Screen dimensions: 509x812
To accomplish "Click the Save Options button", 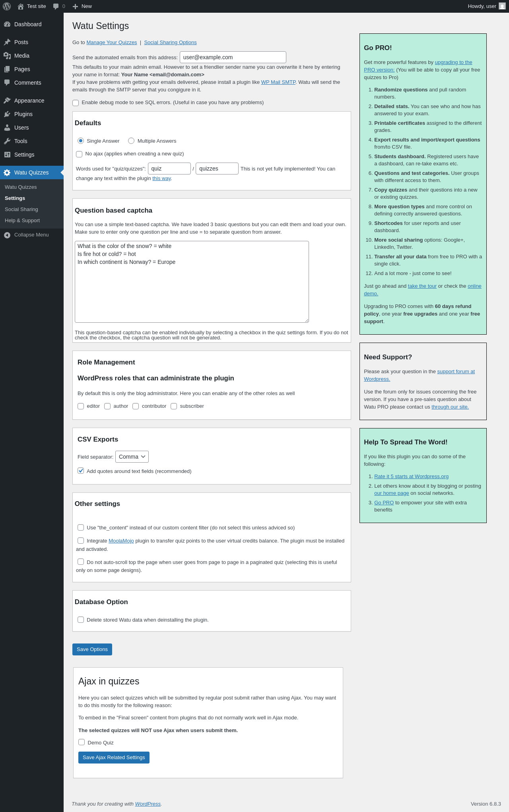I will [92, 649].
